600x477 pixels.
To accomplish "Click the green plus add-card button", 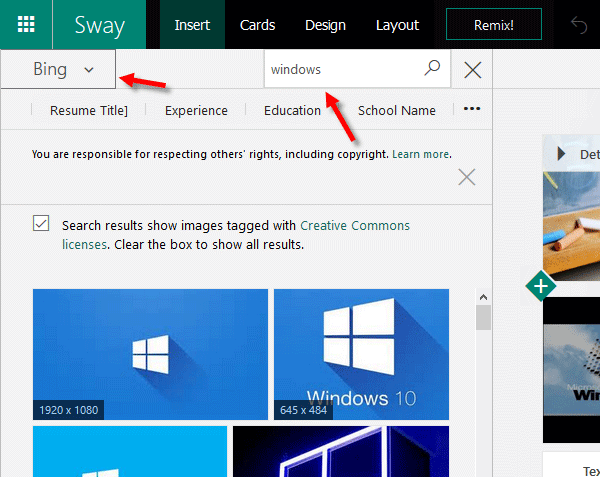I will coord(541,286).
